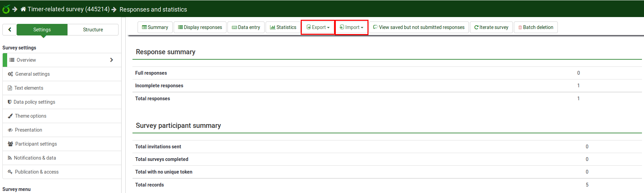Image resolution: width=644 pixels, height=193 pixels.
Task: Select the Settings tab
Action: click(42, 30)
